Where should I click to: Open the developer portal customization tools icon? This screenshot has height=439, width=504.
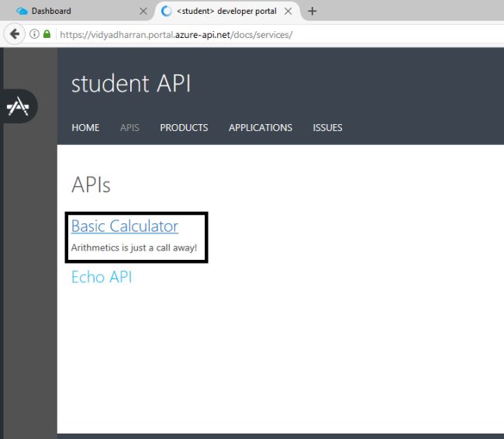[19, 106]
